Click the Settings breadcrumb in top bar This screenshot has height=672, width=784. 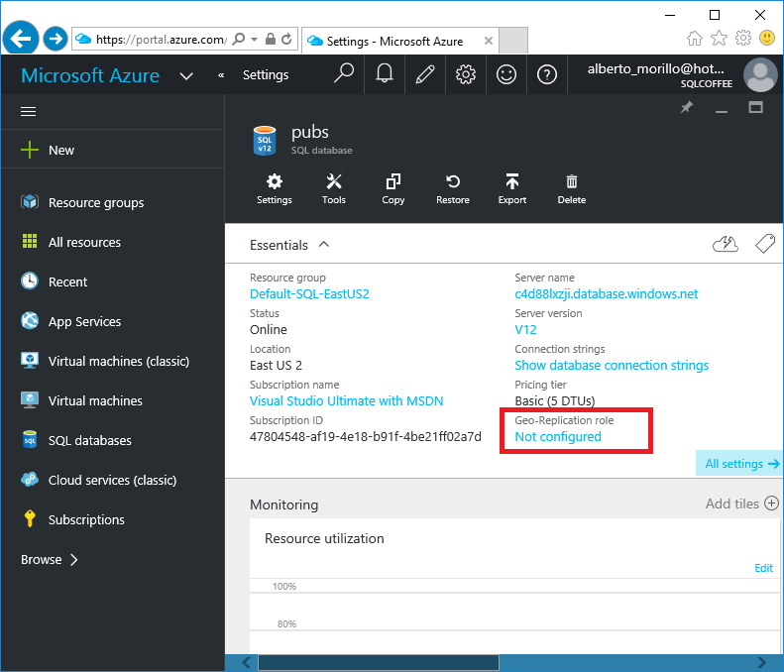coord(266,75)
